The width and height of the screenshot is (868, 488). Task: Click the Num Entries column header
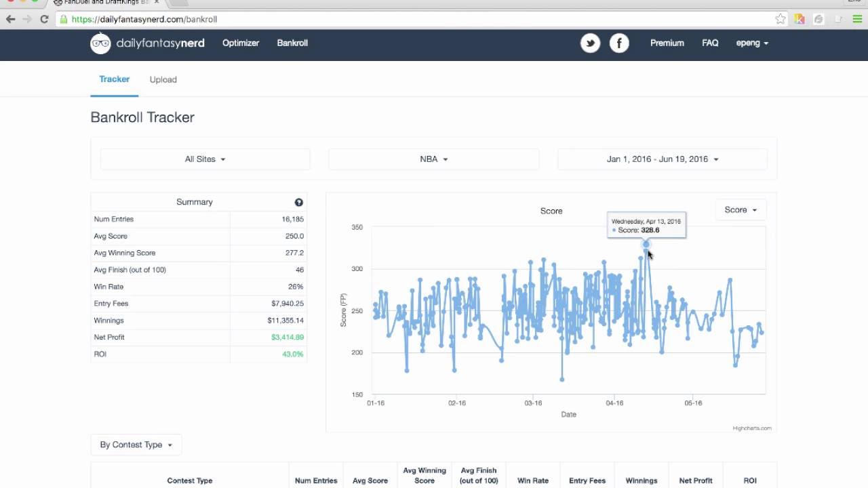pyautogui.click(x=316, y=481)
